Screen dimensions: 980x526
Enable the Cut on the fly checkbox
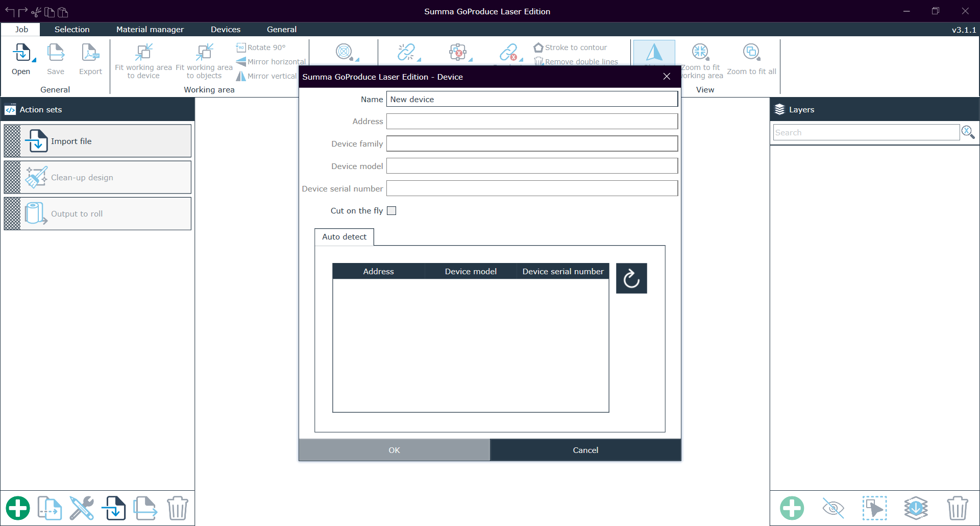391,211
